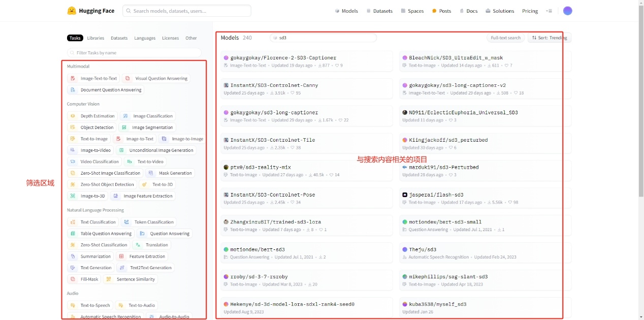Click the Fill-Mask task icon
This screenshot has height=320, width=644.
tap(73, 279)
